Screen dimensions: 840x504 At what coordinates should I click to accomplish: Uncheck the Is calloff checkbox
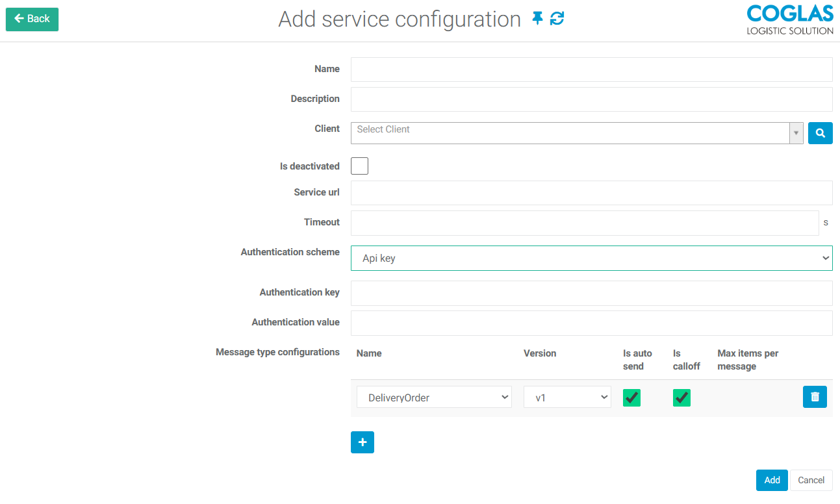click(681, 397)
